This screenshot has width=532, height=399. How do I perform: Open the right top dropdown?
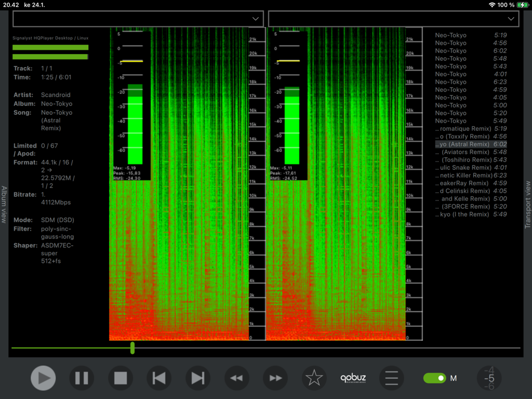click(x=394, y=19)
